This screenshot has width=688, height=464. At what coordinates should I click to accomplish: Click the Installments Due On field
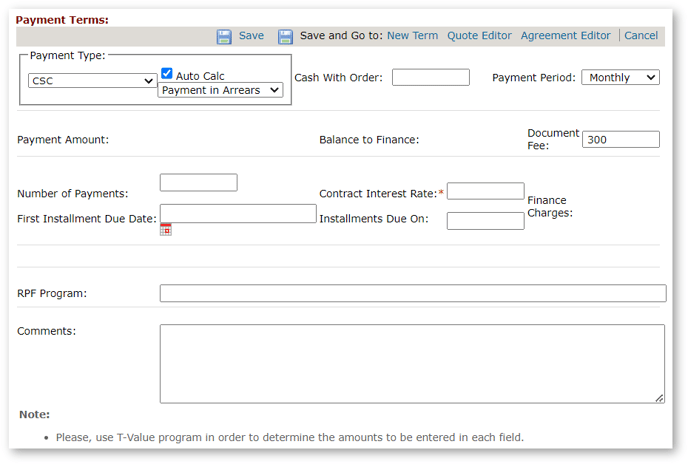[485, 221]
